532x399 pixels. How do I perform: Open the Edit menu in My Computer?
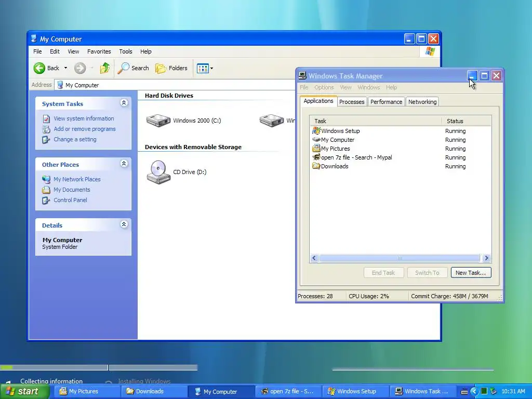point(55,51)
